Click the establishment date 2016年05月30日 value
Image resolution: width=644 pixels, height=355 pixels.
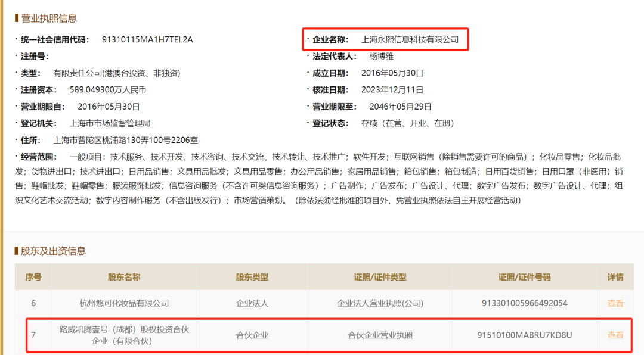pyautogui.click(x=392, y=73)
